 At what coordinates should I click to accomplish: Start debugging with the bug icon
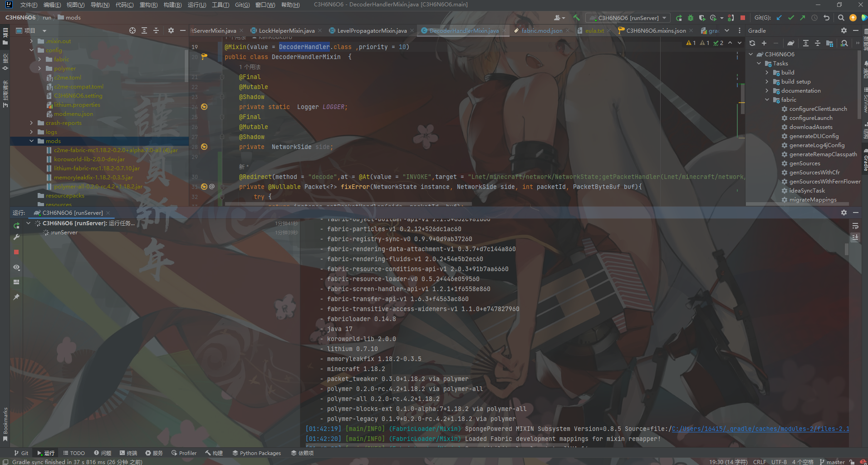point(691,17)
